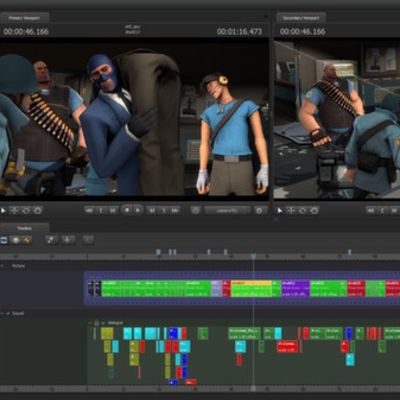Collapse the Dialogue audio track

point(90,323)
